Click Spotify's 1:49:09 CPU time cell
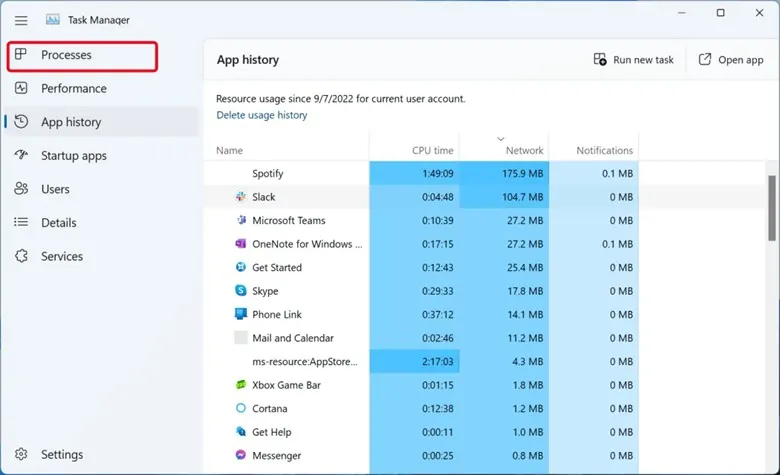The height and width of the screenshot is (475, 780). point(414,173)
